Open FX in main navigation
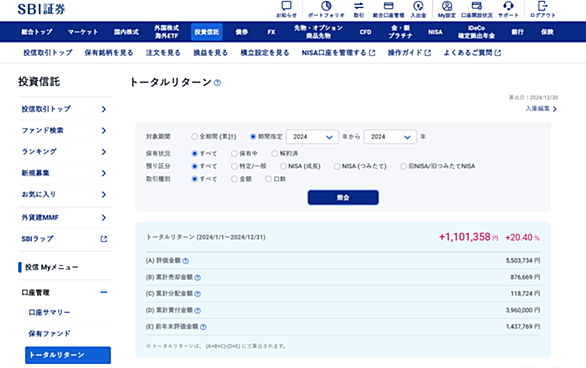The height and width of the screenshot is (368, 586). (x=271, y=32)
